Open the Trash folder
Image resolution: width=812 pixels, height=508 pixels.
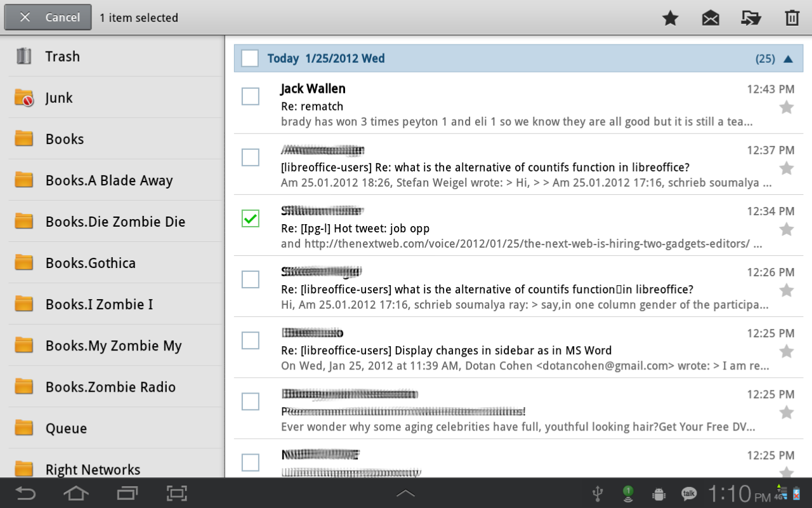pos(62,57)
